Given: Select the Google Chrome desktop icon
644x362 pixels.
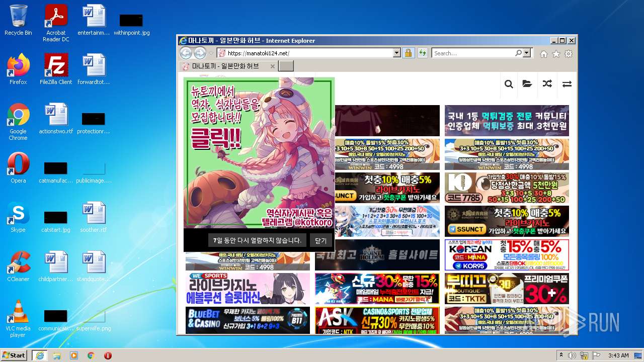Looking at the screenshot, I should click(x=18, y=121).
